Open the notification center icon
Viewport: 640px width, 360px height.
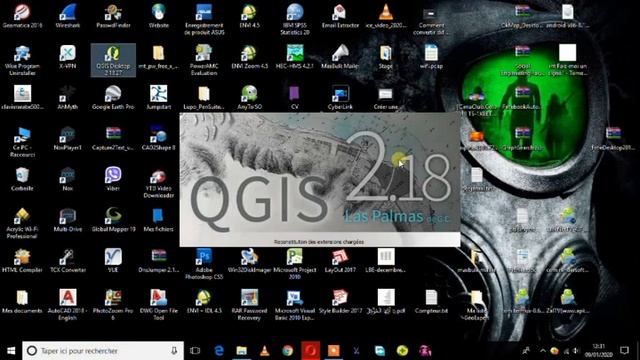pos(624,351)
